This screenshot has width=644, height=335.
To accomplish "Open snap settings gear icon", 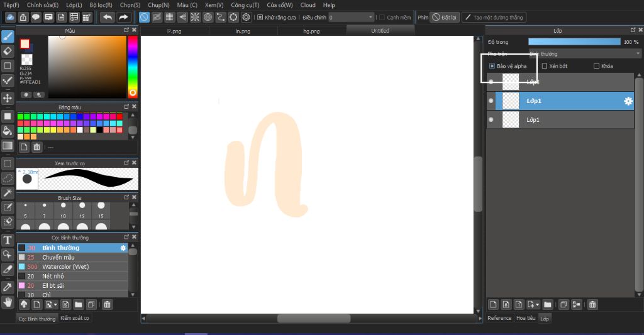I will [246, 17].
